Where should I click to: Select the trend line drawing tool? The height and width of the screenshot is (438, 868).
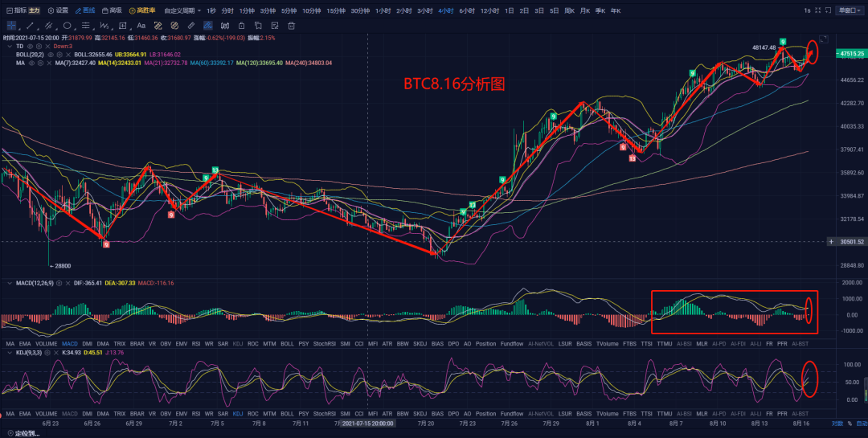coord(30,26)
